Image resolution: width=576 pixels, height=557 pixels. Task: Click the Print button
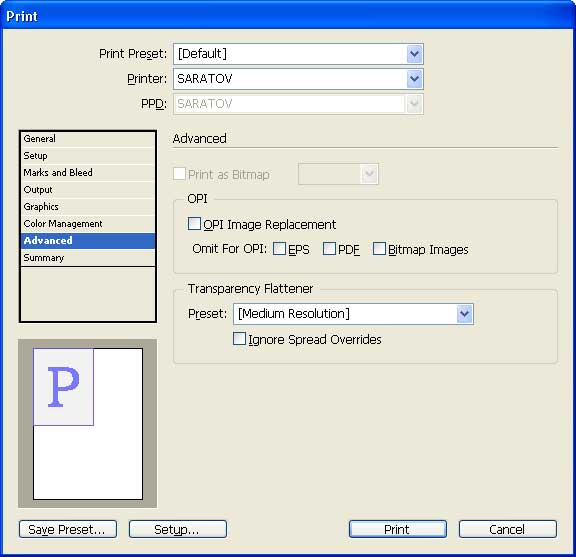tap(398, 529)
